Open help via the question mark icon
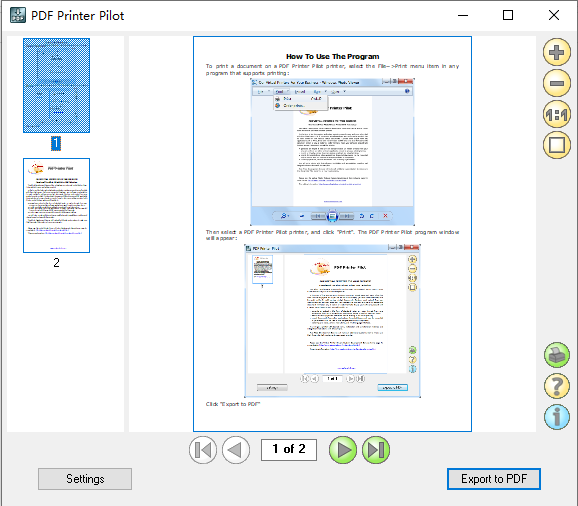 click(557, 386)
